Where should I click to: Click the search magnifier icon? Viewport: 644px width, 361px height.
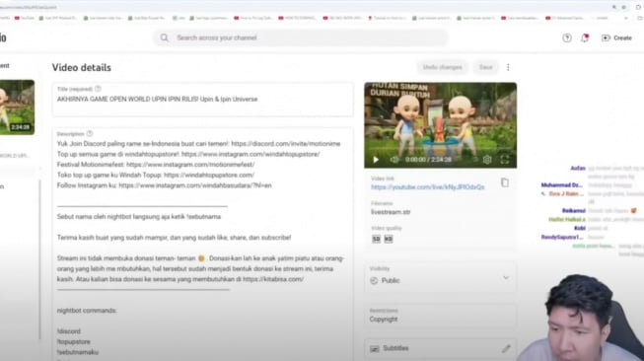click(x=165, y=37)
